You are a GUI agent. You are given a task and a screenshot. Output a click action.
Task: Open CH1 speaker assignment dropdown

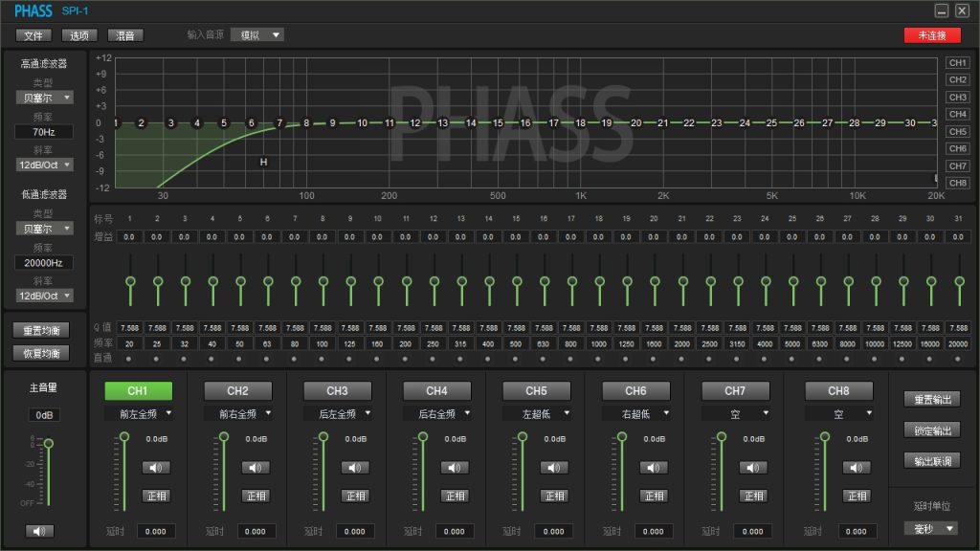(138, 413)
